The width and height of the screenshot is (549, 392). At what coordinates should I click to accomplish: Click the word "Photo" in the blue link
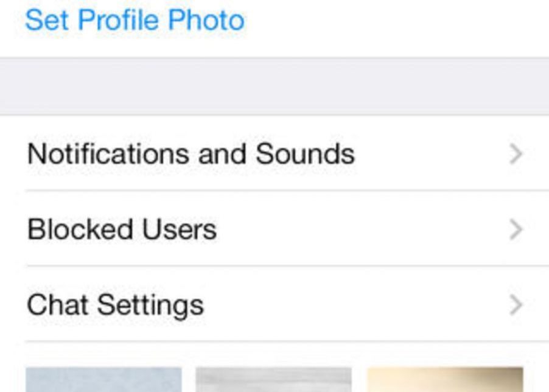click(x=206, y=20)
